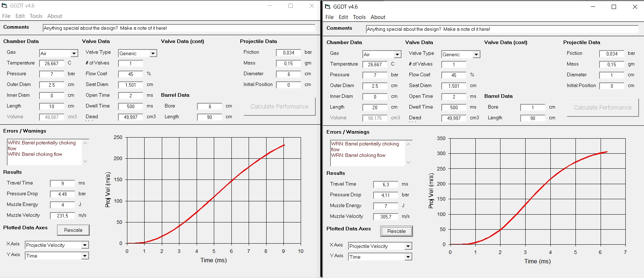
Task: Open the X Axis dropdown in left window
Action: click(85, 245)
